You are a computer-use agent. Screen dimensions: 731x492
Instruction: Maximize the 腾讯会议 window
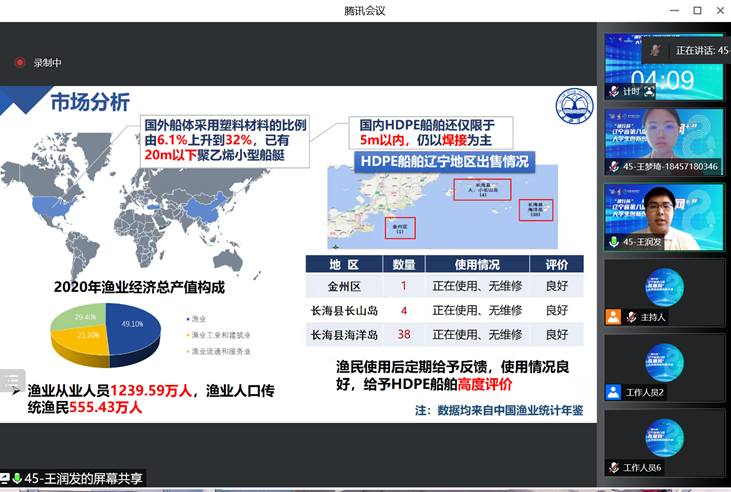tap(697, 10)
